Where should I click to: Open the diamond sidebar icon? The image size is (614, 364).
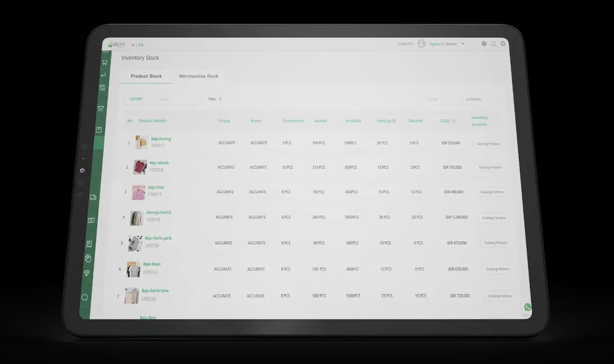(86, 273)
